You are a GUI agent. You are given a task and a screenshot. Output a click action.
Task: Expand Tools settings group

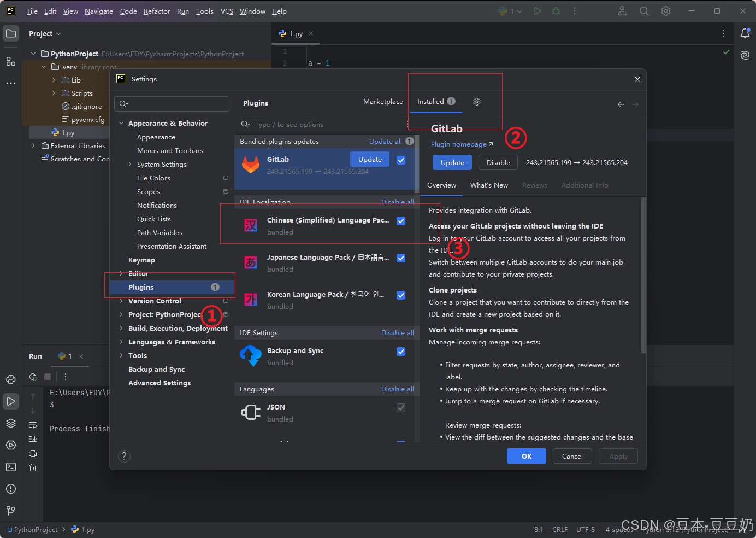(x=121, y=355)
